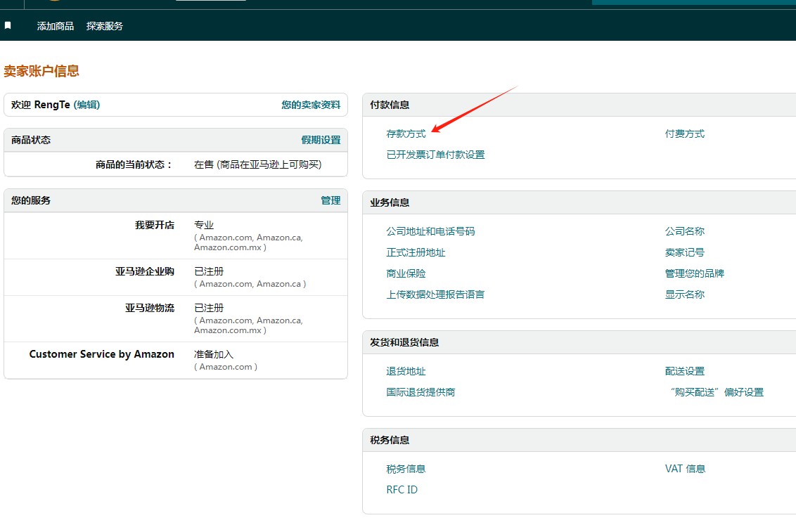Click 卖家账户信息 page heading
This screenshot has height=532, width=796.
41,71
